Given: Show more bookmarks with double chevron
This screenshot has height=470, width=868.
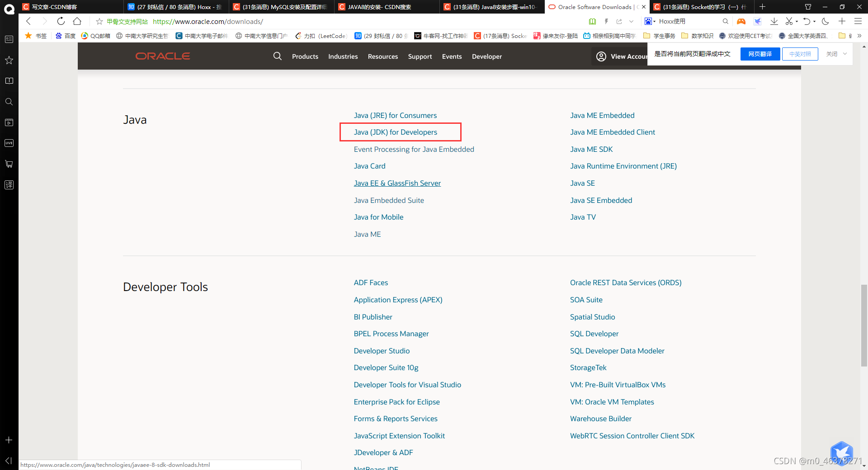Looking at the screenshot, I should [859, 36].
